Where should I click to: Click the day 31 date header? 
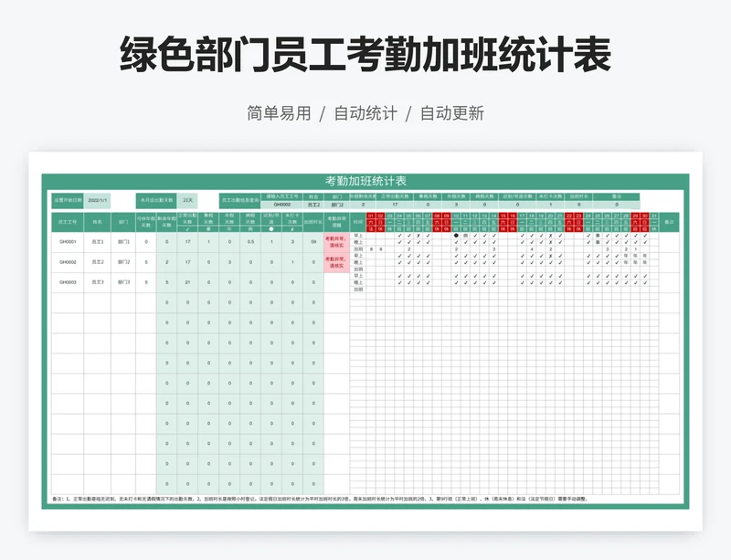coord(654,216)
